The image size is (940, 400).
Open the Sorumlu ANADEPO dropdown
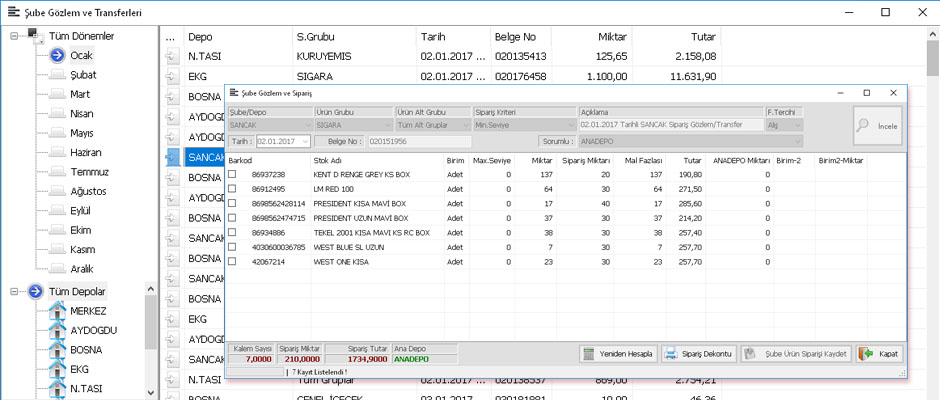[x=798, y=142]
